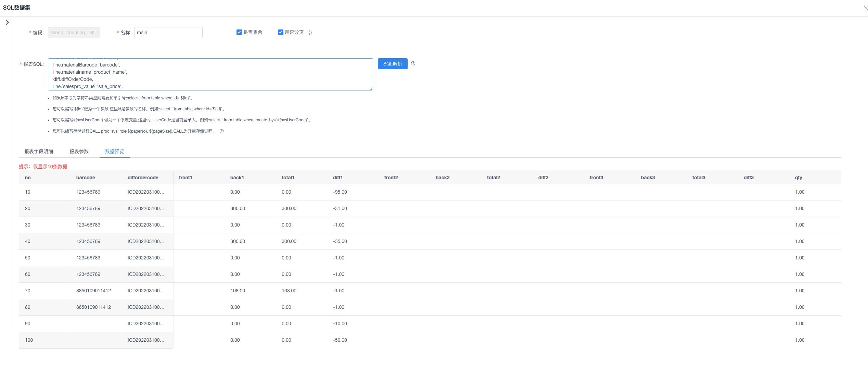Toggle the 是否集合 checkbox
This screenshot has width=868, height=378.
point(239,32)
